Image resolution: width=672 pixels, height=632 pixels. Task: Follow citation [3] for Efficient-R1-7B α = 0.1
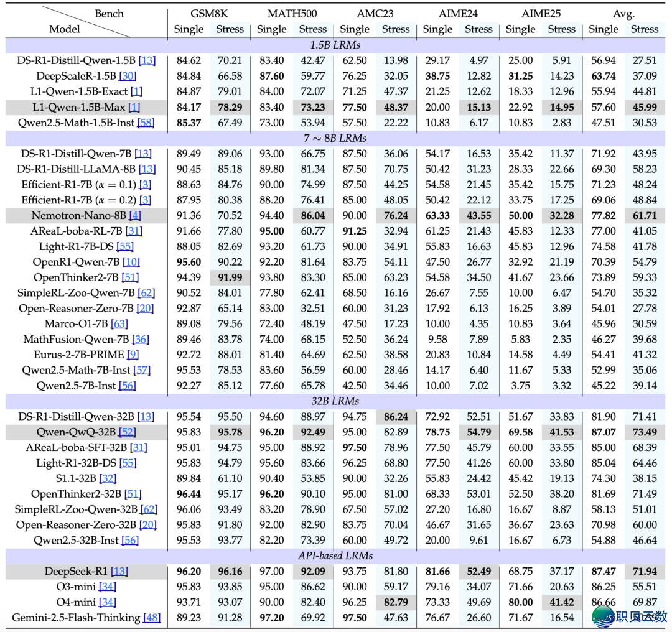tap(146, 185)
